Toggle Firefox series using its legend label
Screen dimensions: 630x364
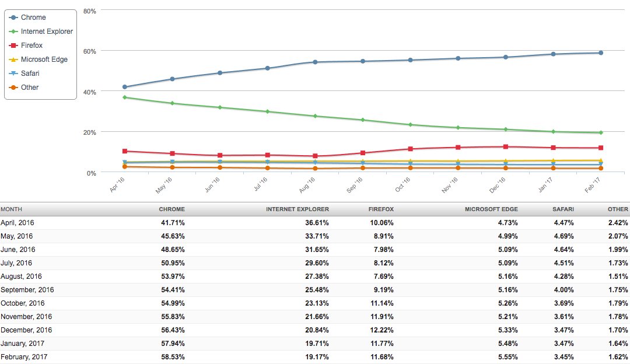click(32, 45)
